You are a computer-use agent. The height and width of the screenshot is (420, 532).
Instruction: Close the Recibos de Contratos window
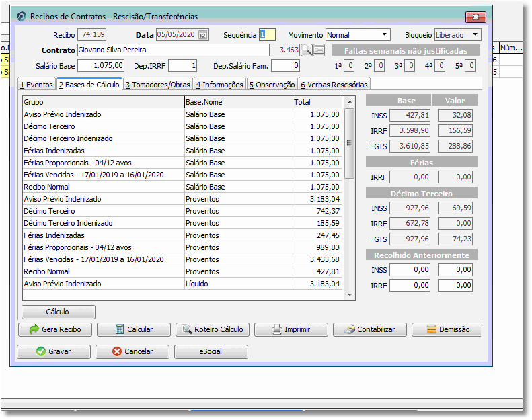[476, 17]
